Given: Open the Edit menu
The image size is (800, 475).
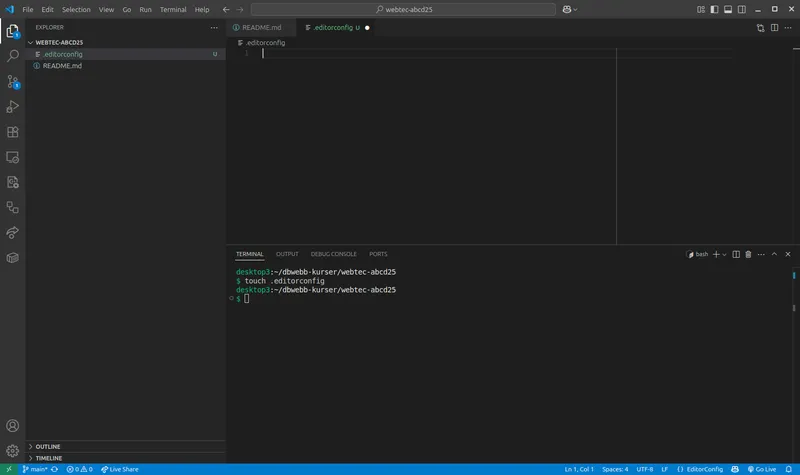Looking at the screenshot, I should coord(47,9).
